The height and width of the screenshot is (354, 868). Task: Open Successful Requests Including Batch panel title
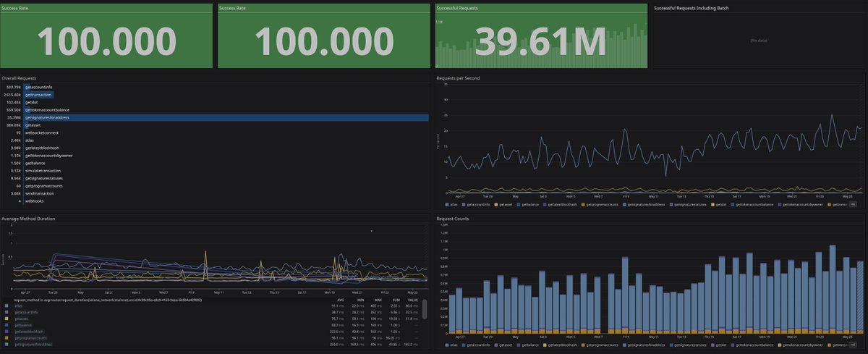point(691,7)
